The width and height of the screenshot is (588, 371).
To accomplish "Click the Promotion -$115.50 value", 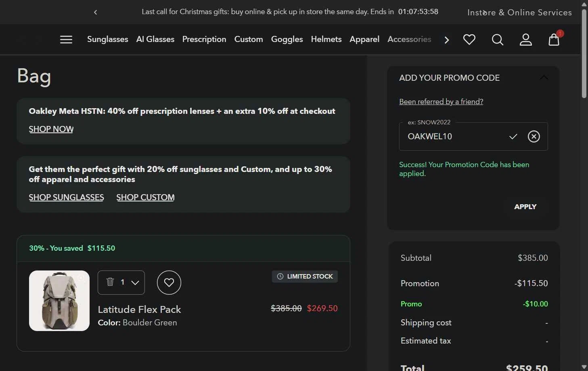I will [x=531, y=283].
